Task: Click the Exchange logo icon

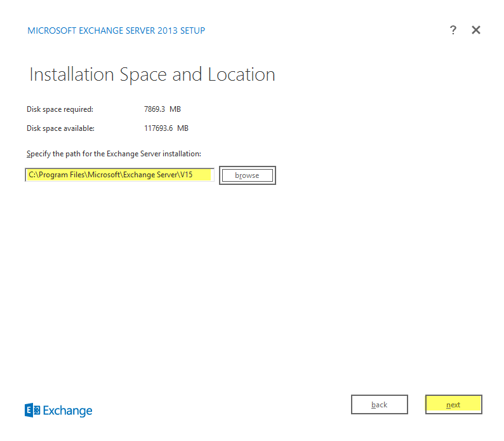Action: pyautogui.click(x=32, y=410)
